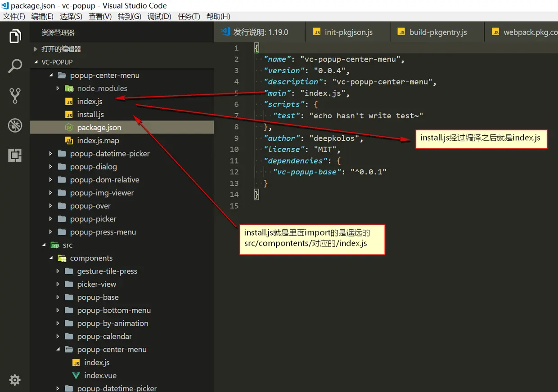Expand the gesture-tile-press folder arrow
Viewport: 558px width, 392px height.
point(58,271)
